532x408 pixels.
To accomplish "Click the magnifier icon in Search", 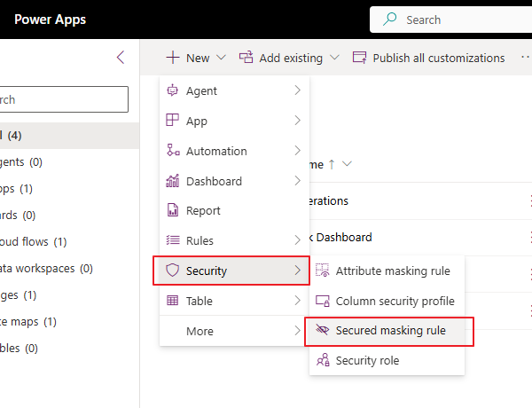I will 389,20.
